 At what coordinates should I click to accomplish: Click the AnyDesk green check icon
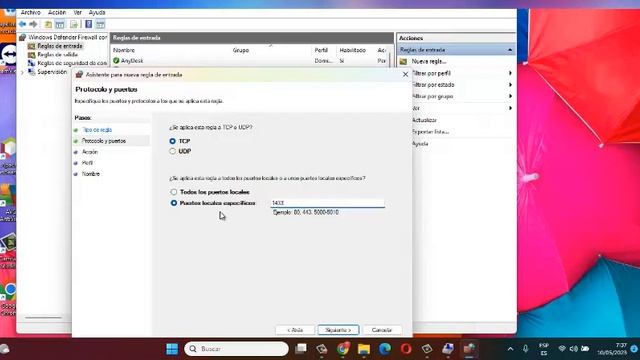point(116,61)
